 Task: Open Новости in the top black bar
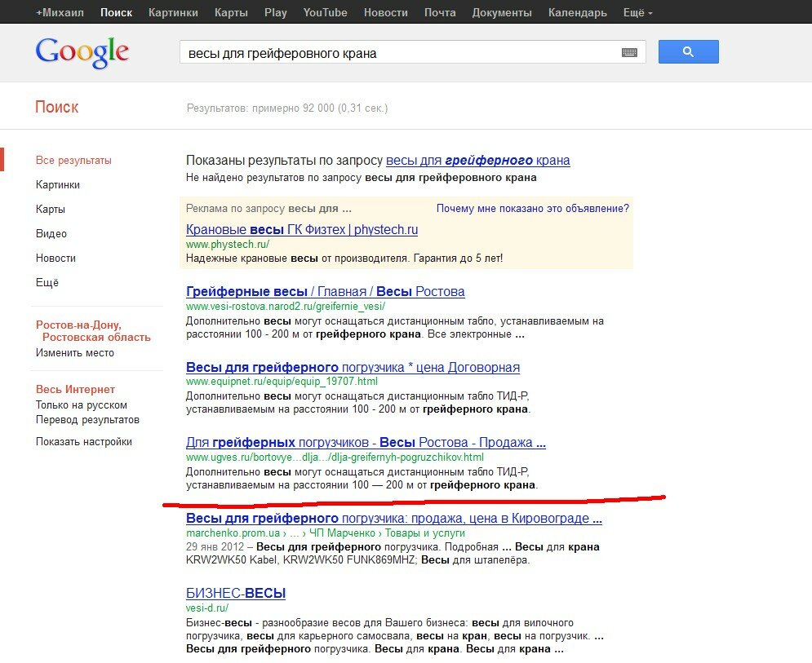click(x=386, y=12)
